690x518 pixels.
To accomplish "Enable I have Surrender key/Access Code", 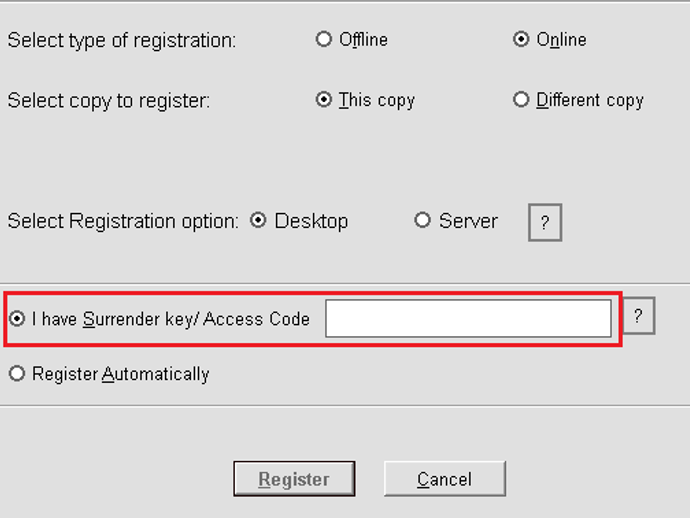I will [17, 320].
